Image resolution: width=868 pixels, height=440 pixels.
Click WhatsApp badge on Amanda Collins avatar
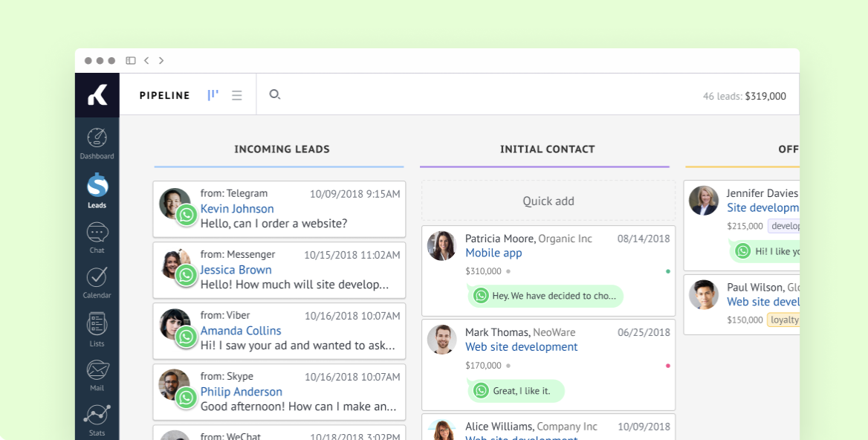(187, 337)
